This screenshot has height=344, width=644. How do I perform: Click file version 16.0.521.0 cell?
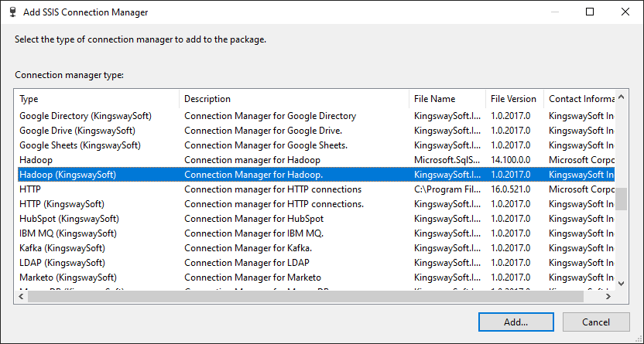click(511, 189)
